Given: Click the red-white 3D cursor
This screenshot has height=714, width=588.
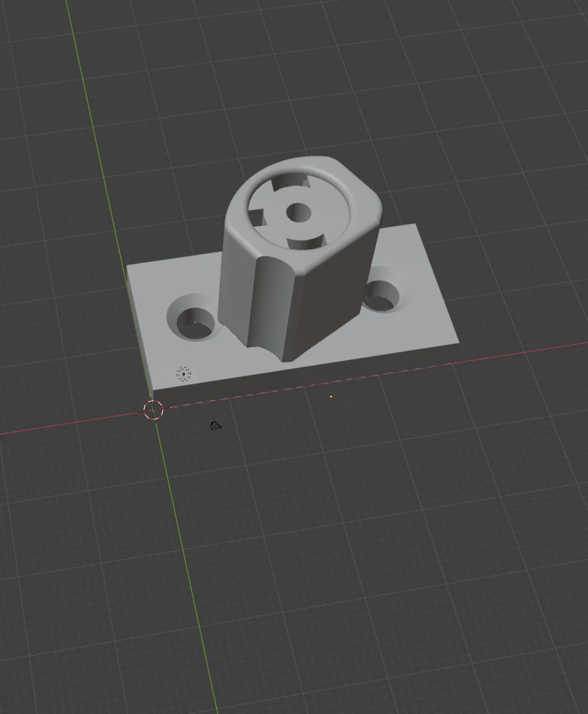Looking at the screenshot, I should click(x=153, y=409).
